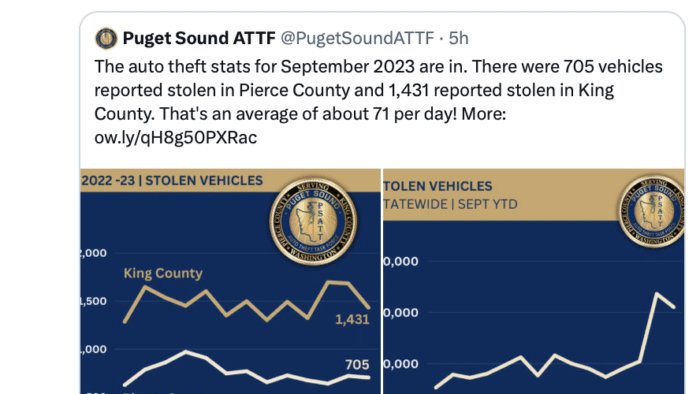Open the Puget Sound ATTF display name
Screen dimensions: 700x394
coord(199,38)
